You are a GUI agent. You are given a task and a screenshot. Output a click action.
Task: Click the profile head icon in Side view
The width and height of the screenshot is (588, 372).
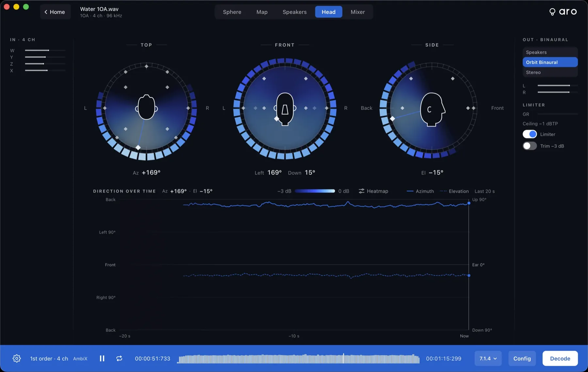[432, 109]
